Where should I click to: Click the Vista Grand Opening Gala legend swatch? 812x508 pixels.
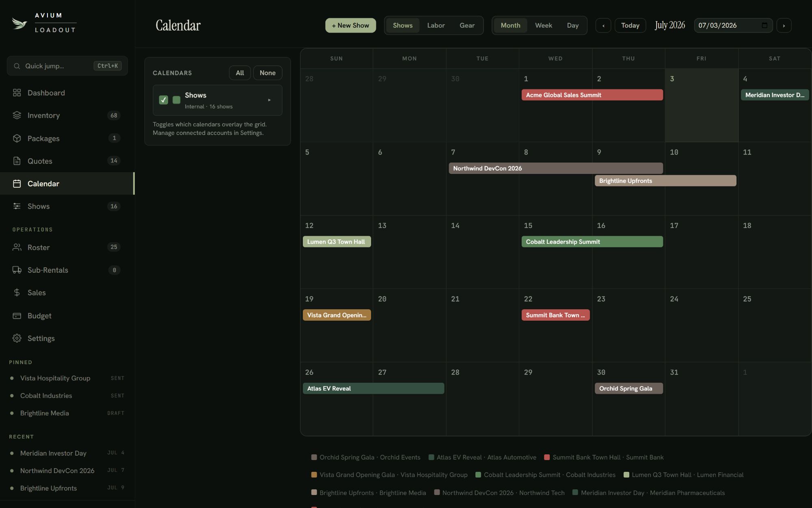point(314,475)
